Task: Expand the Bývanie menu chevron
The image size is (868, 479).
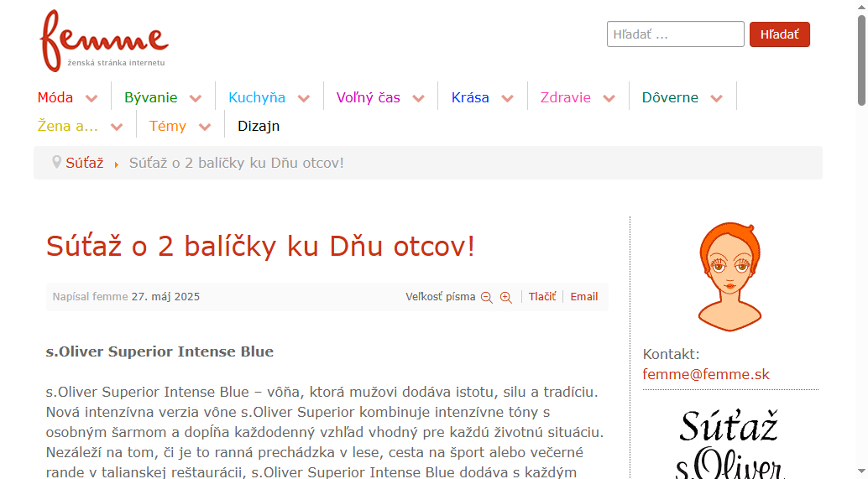Action: [x=196, y=98]
